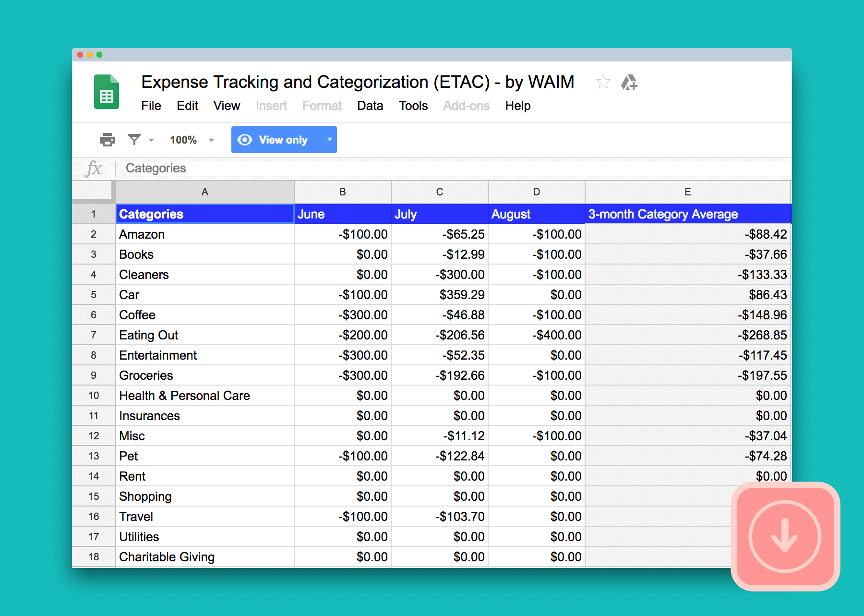The height and width of the screenshot is (616, 864).
Task: Click the filter icon in the toolbar
Action: pos(134,140)
